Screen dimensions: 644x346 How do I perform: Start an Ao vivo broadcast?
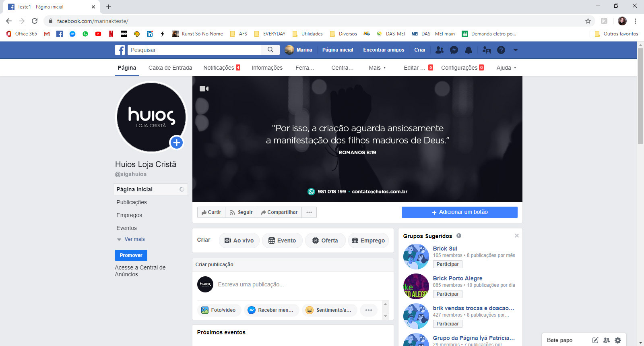[x=239, y=240]
